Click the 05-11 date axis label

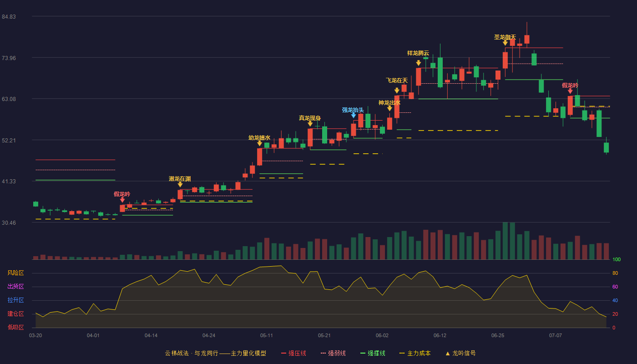click(267, 335)
